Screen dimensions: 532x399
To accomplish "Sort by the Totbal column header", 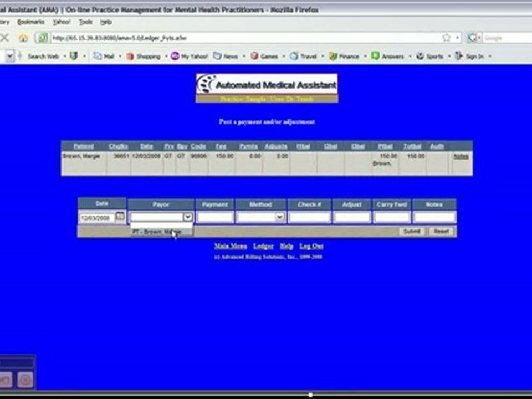I will pyautogui.click(x=412, y=146).
